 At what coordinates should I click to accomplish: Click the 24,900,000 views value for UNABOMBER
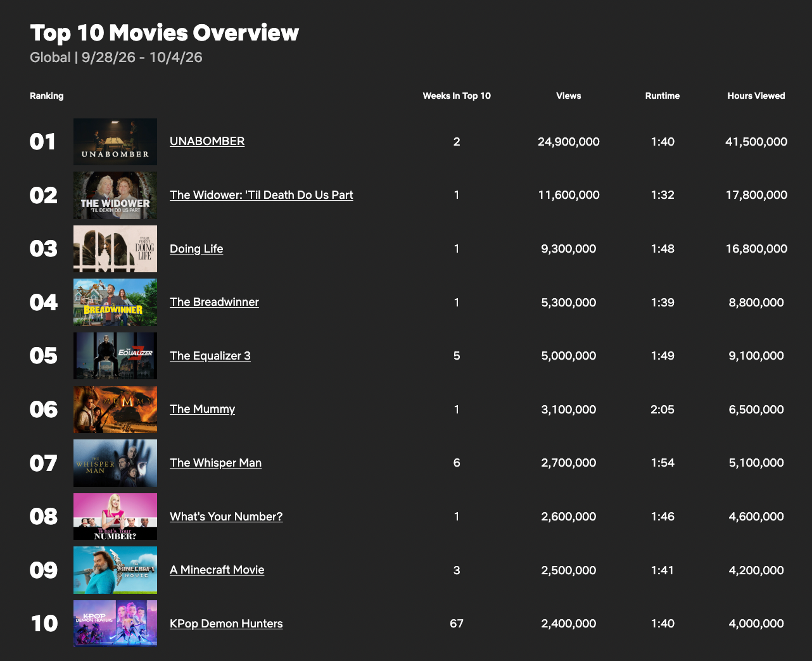569,142
